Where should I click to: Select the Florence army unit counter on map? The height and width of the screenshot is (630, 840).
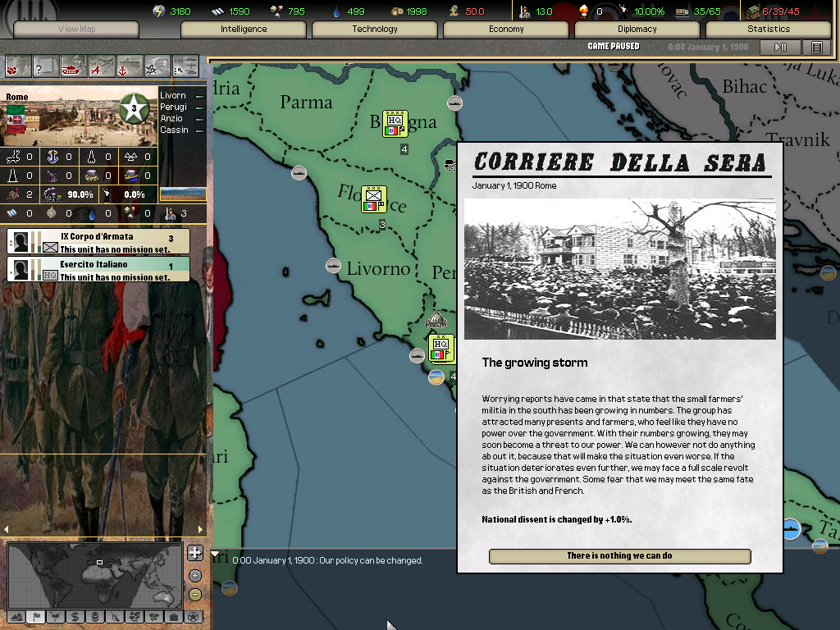(x=374, y=199)
